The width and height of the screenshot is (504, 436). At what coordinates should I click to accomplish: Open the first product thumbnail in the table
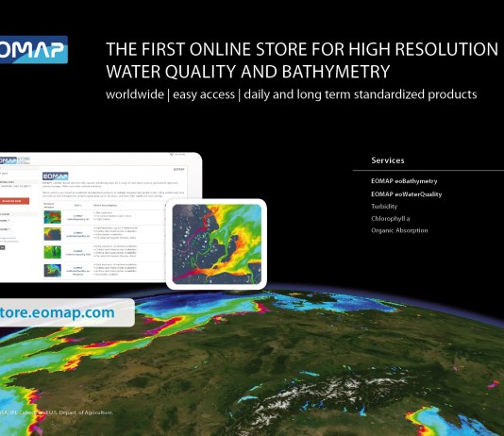(53, 217)
